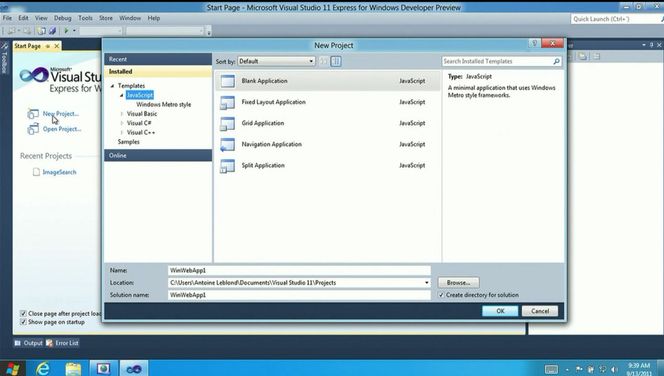
Task: Click the search magnifier in Installed Templates box
Action: [x=556, y=61]
